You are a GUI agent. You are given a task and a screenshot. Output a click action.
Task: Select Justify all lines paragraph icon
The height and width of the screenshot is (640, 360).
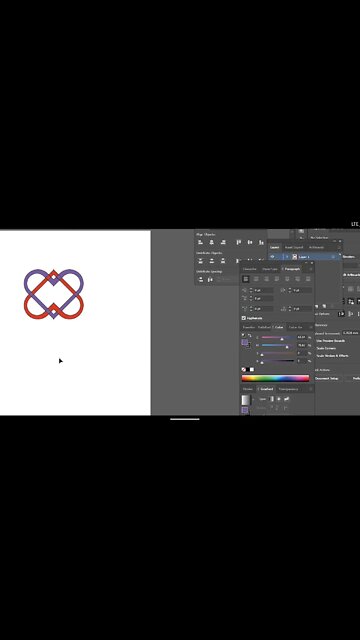coord(308,279)
